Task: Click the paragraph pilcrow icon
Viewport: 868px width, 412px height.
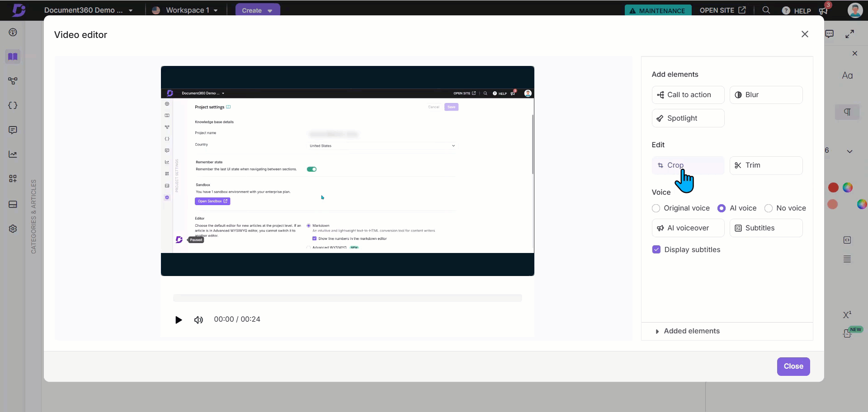Action: tap(847, 112)
